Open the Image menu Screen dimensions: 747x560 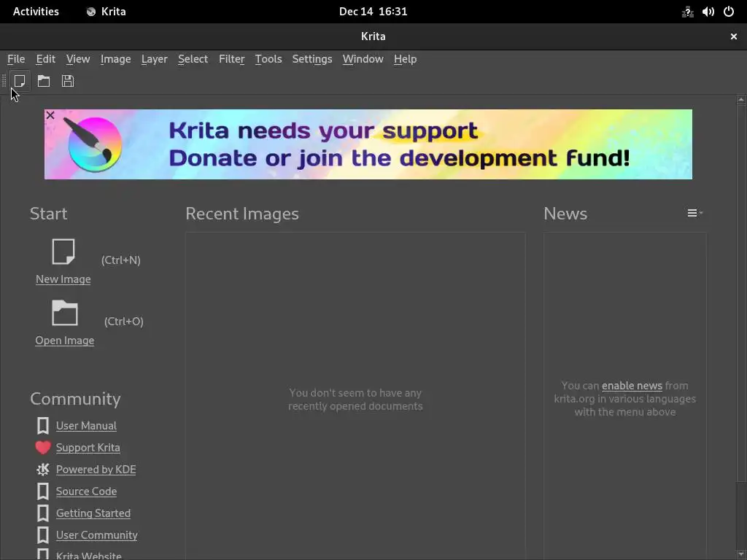coord(116,59)
